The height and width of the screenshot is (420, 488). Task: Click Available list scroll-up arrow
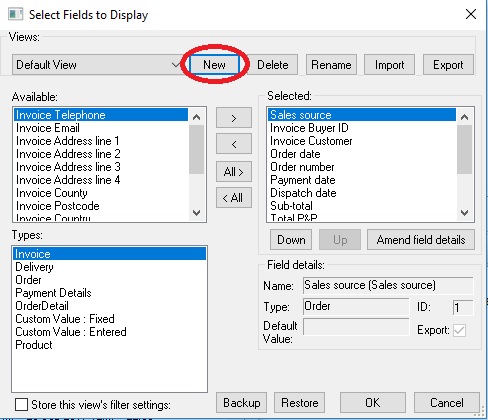coord(197,117)
